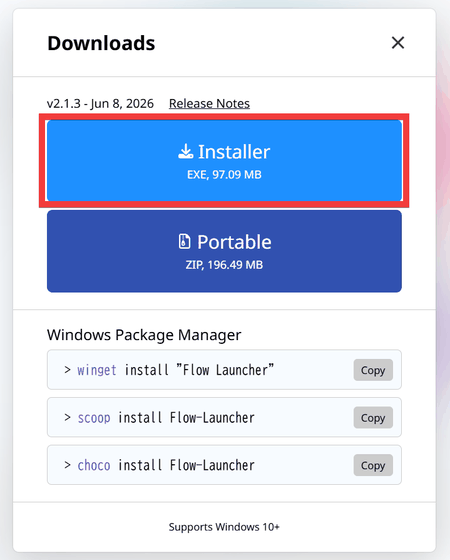Viewport: 450px width, 560px height.
Task: Click the "Supports Windows 10+" footer text
Action: [224, 527]
